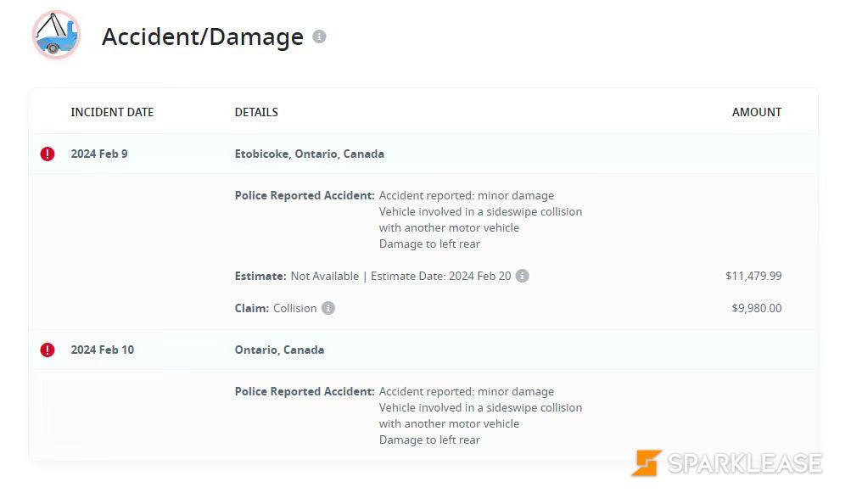Click the Sparklease orange logo icon

647,462
